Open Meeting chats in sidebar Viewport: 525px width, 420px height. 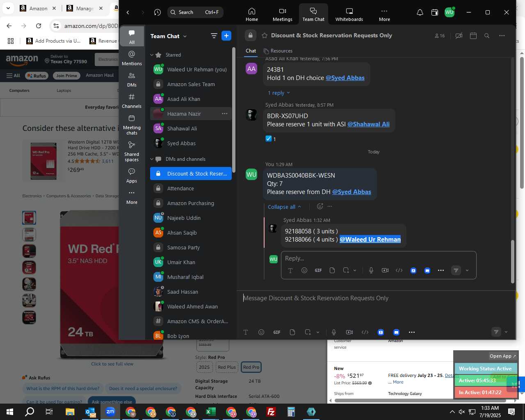132,125
